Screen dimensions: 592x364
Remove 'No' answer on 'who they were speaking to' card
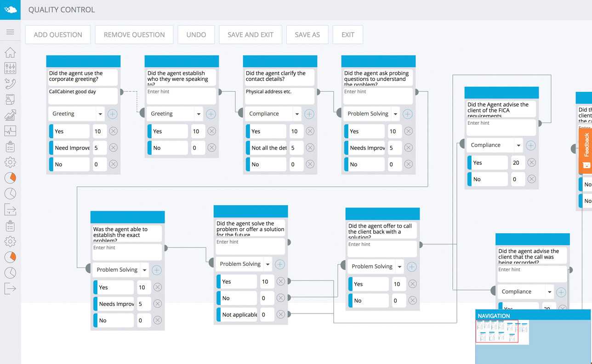pos(211,148)
